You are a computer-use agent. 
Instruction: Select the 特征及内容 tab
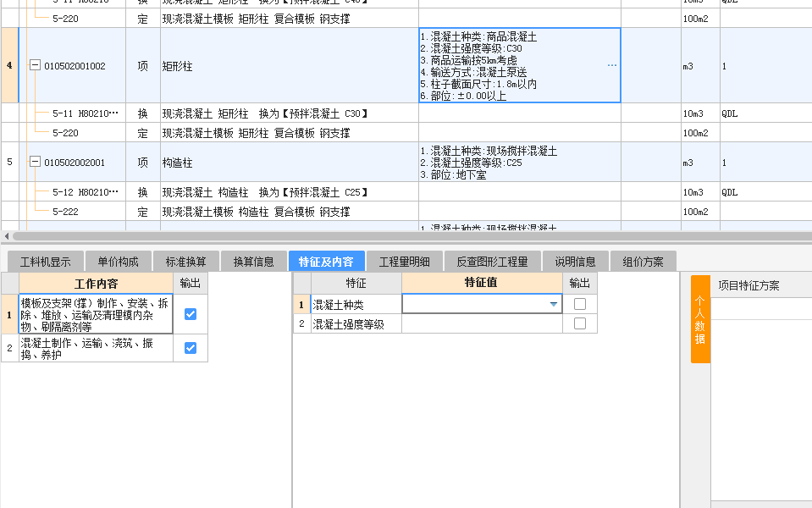click(x=326, y=262)
